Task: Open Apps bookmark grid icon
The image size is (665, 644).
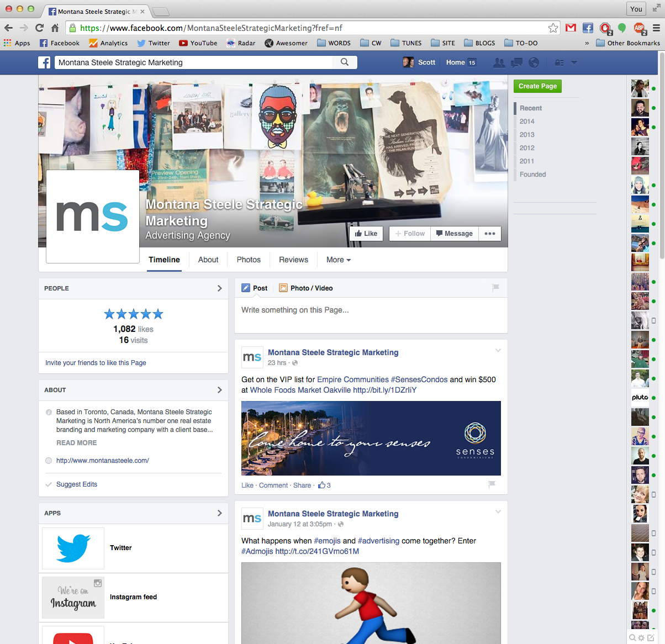Action: tap(8, 43)
